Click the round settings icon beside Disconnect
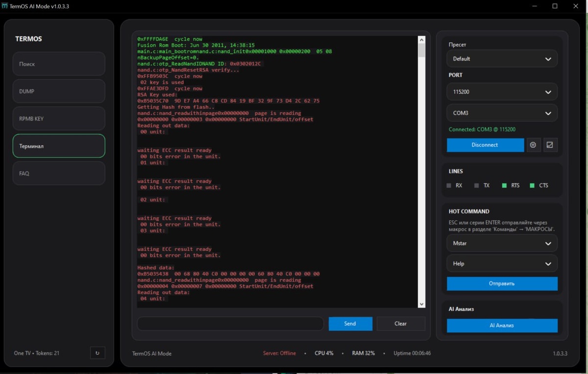 [x=533, y=145]
